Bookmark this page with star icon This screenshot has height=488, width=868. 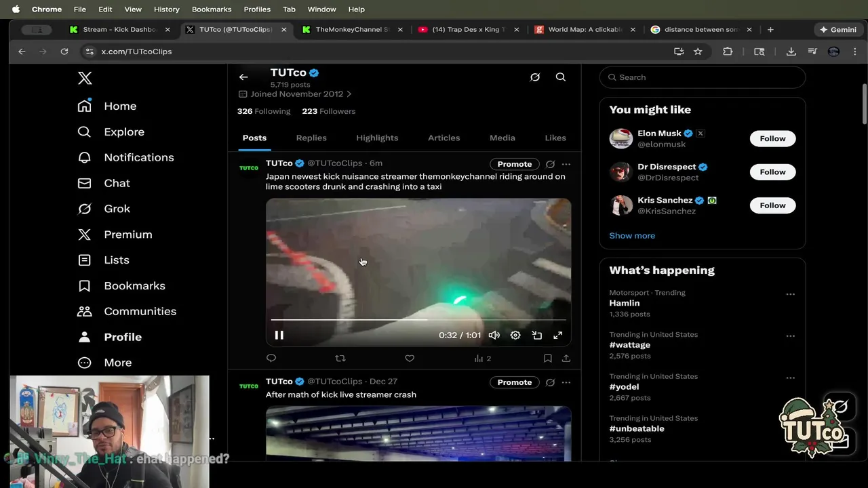(698, 52)
